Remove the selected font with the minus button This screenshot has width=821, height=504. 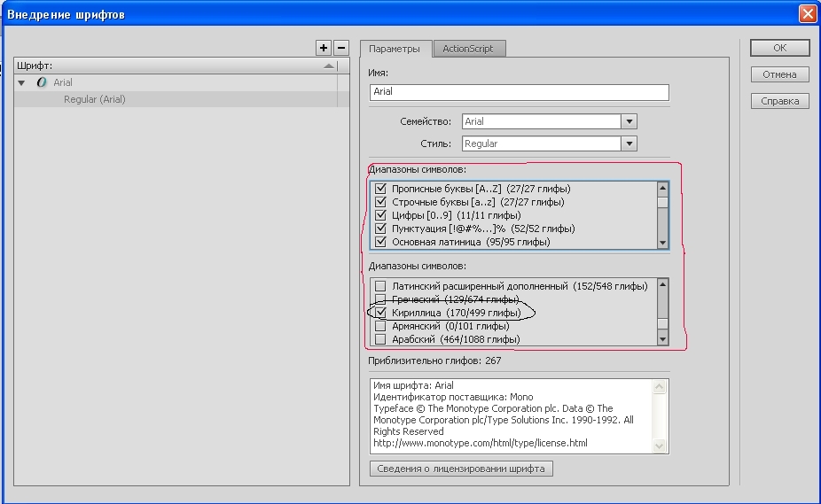click(340, 48)
